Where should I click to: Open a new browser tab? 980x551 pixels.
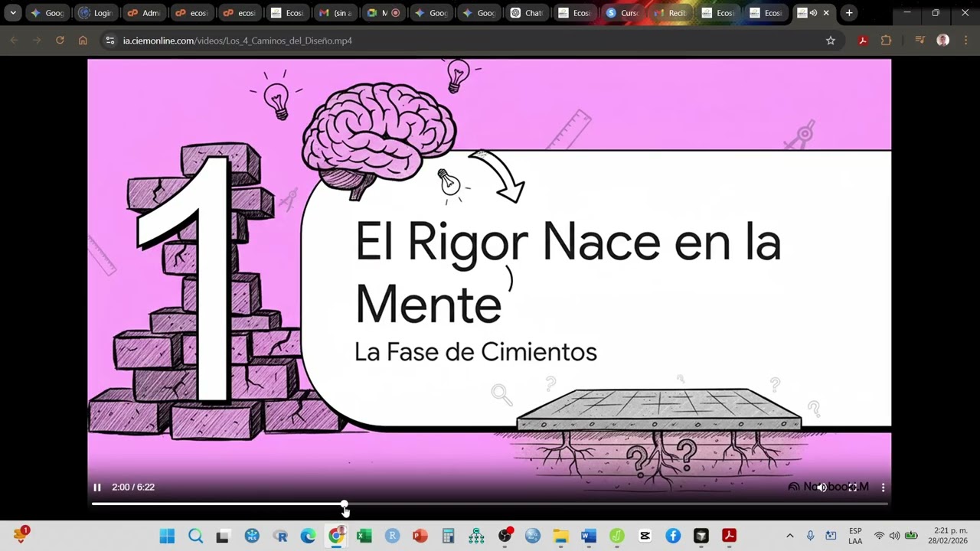point(849,13)
